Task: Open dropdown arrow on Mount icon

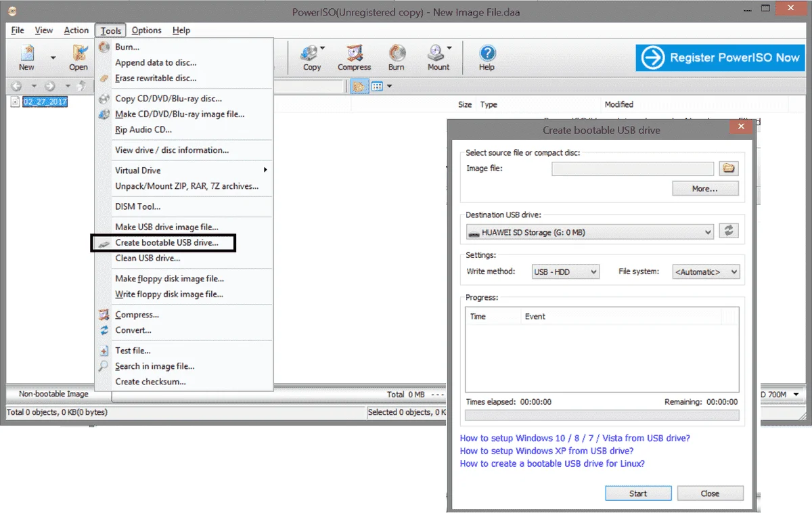Action: tap(449, 48)
